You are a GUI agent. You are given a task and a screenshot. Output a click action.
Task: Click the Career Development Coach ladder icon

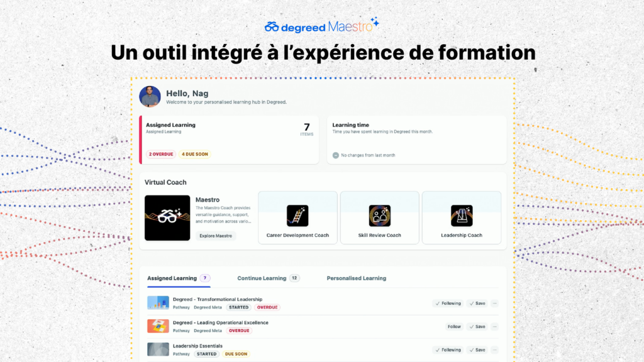click(297, 216)
